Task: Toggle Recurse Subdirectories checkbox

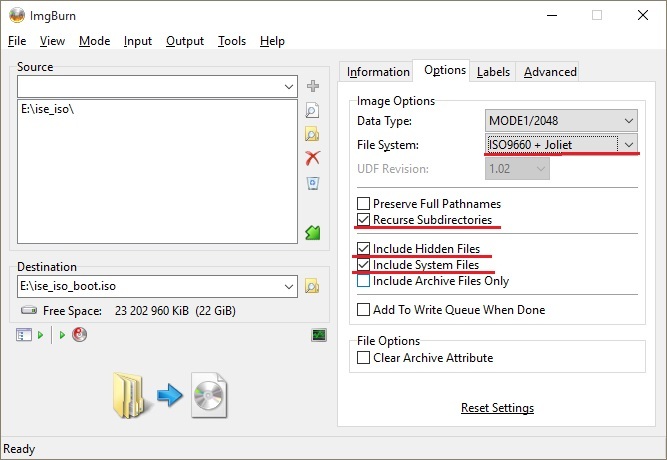Action: coord(363,220)
